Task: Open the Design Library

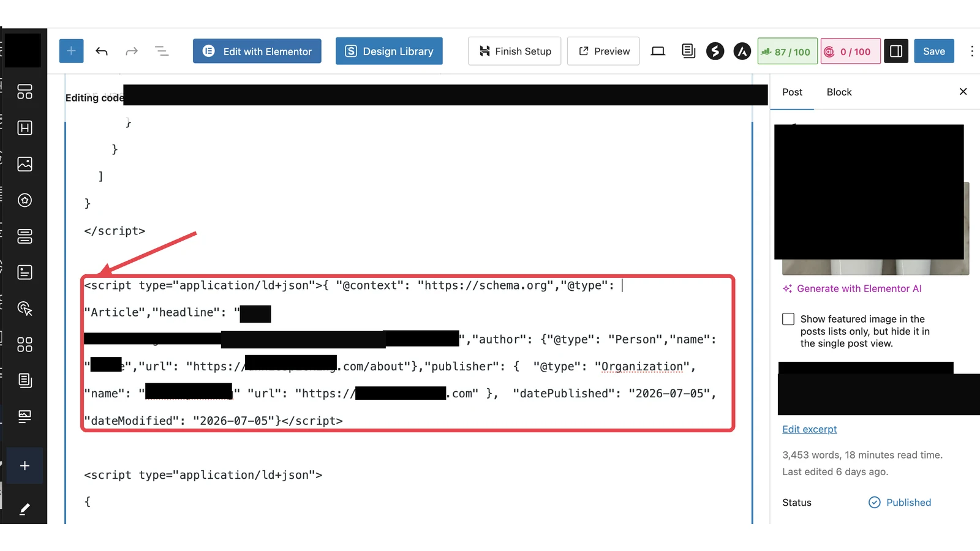Action: tap(389, 51)
